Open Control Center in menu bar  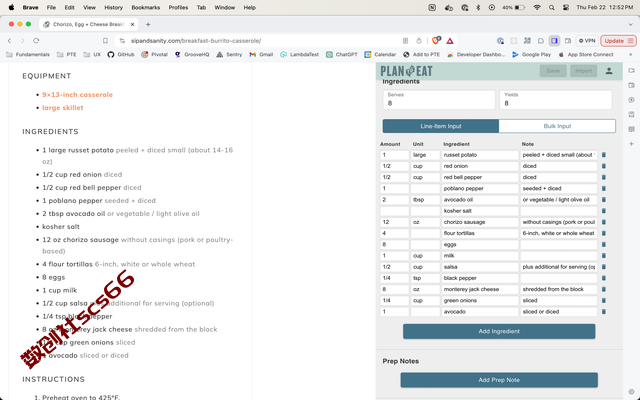(x=566, y=7)
